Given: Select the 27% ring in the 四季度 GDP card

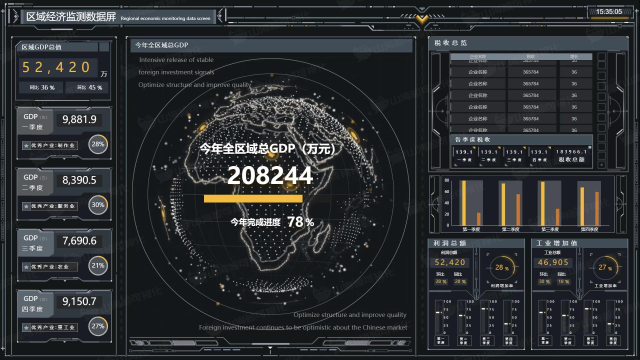Looking at the screenshot, I should [x=98, y=326].
